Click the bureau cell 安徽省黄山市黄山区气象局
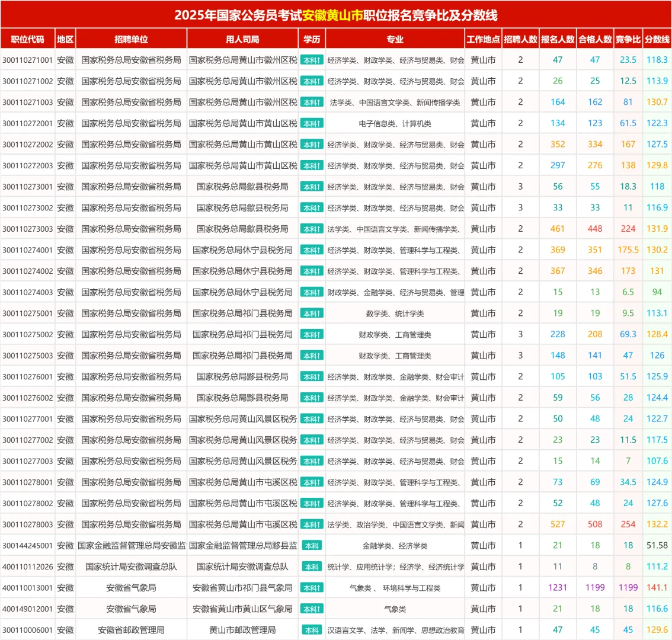 click(242, 609)
